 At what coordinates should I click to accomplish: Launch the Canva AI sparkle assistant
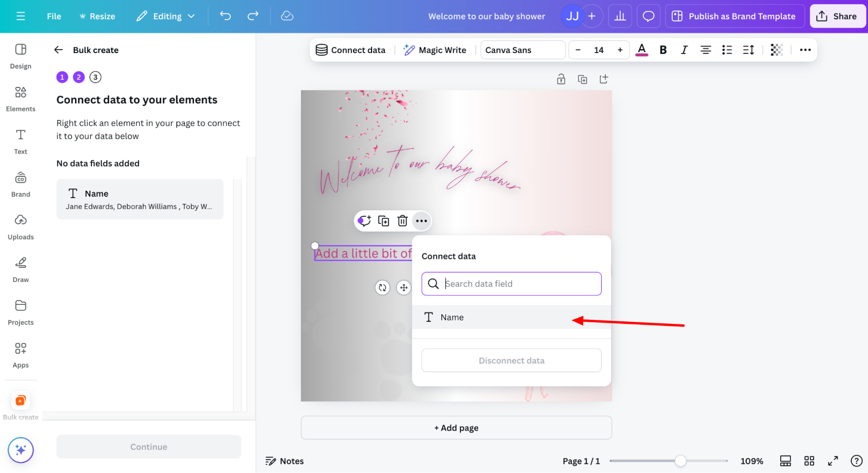pyautogui.click(x=20, y=450)
